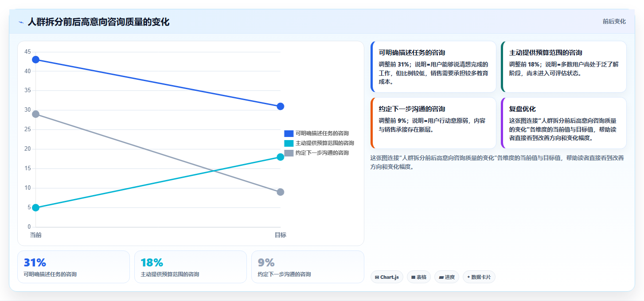Screen dimensions: 644x301
Task: Click the 9% stat card
Action: pyautogui.click(x=308, y=267)
